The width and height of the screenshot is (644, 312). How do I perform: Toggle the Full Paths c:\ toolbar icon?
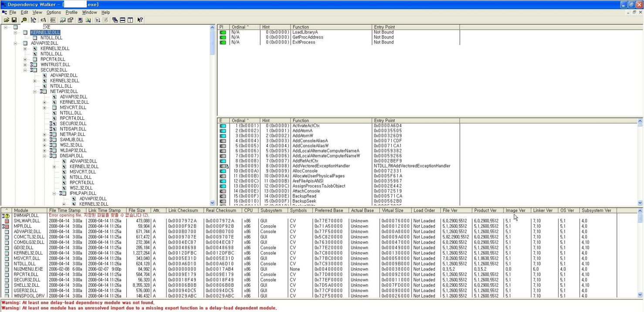click(43, 20)
